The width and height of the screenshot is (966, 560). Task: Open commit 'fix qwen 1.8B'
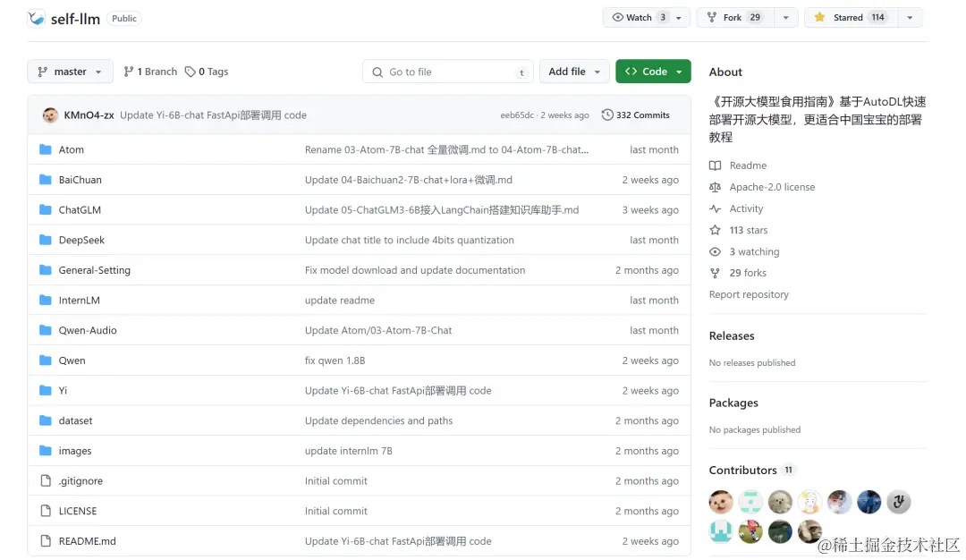point(335,361)
